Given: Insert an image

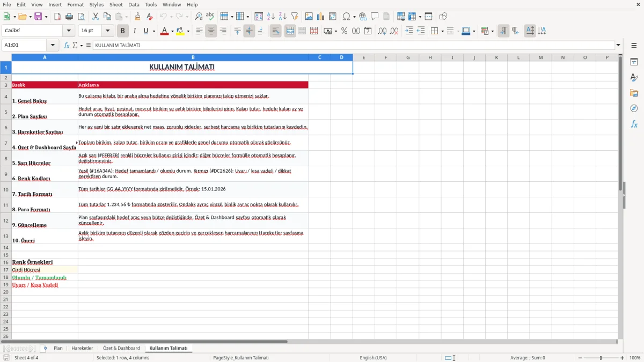Looking at the screenshot, I should click(x=309, y=17).
